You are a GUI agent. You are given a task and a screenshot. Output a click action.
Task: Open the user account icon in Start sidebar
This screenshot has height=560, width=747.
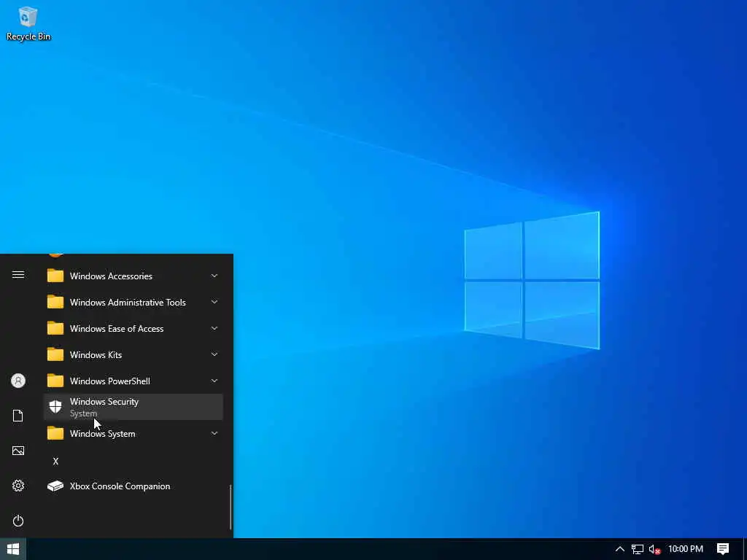pos(18,381)
